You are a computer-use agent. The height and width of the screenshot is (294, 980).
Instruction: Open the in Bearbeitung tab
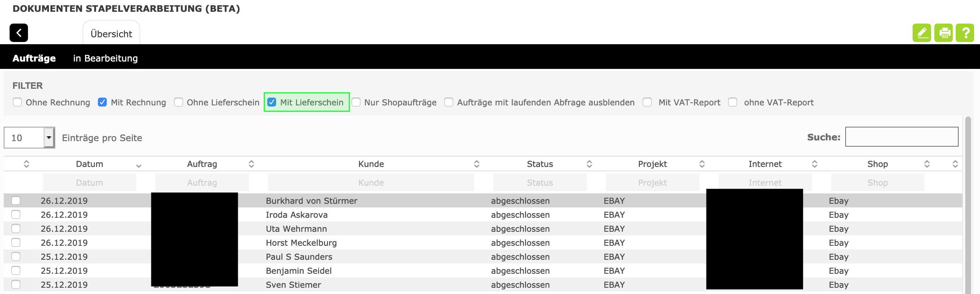[105, 58]
